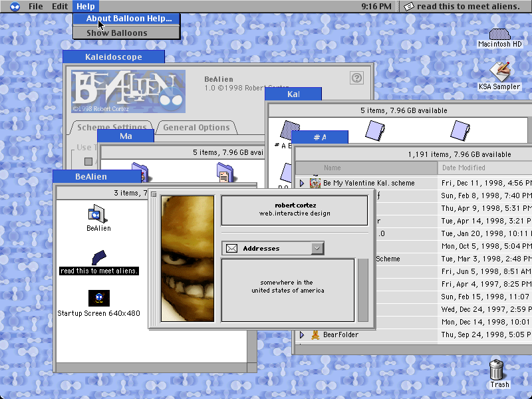
Task: Click the Kaleidoscope window title tab
Action: [x=114, y=57]
